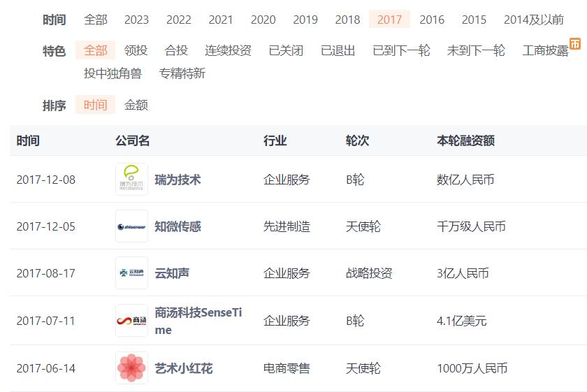
Task: Filter by 工商披露 feature
Action: pyautogui.click(x=546, y=50)
